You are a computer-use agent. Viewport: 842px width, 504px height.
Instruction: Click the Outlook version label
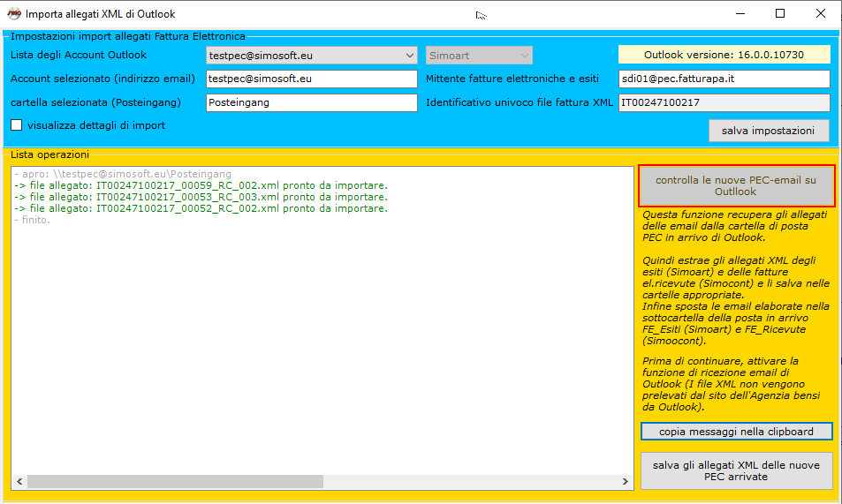[724, 55]
